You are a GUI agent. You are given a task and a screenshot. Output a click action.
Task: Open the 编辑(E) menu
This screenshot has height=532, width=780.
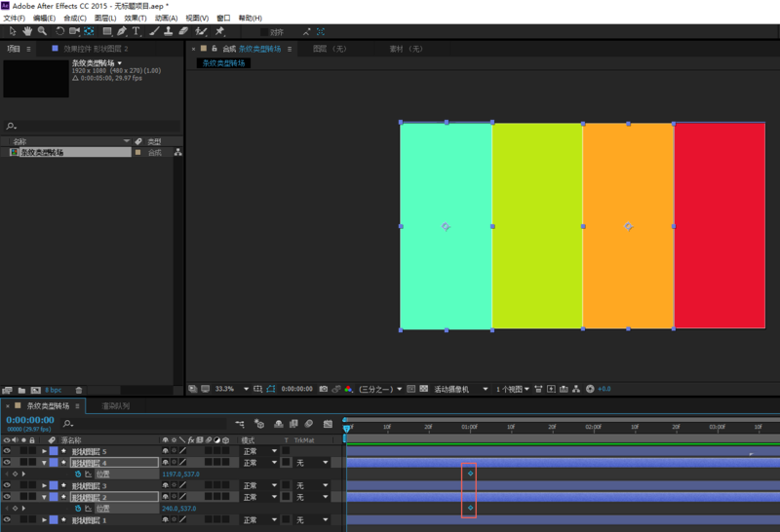[x=44, y=18]
